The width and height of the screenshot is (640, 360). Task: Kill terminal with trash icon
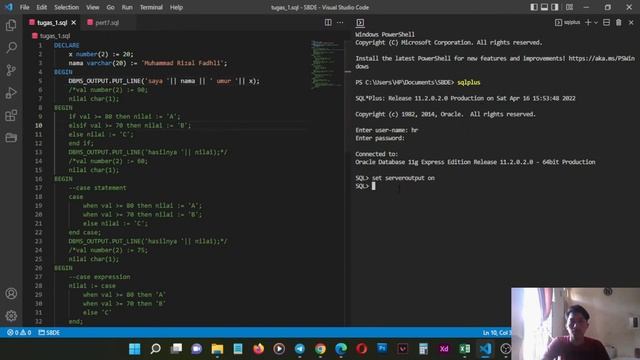(619, 22)
